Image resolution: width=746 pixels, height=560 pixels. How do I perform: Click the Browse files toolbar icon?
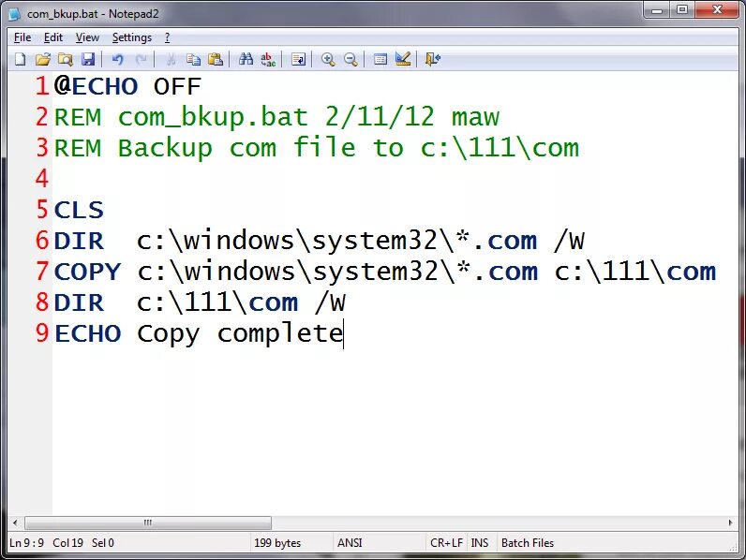[66, 59]
